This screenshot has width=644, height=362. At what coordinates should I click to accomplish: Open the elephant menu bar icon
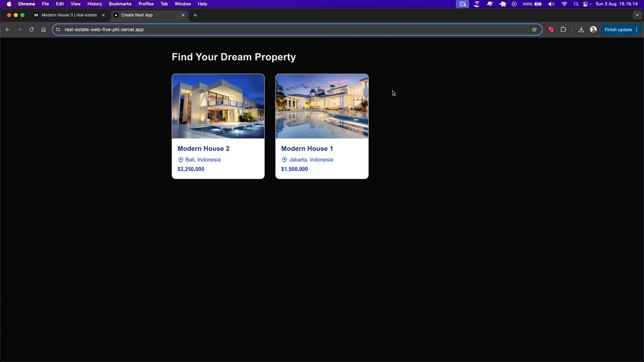click(x=502, y=4)
